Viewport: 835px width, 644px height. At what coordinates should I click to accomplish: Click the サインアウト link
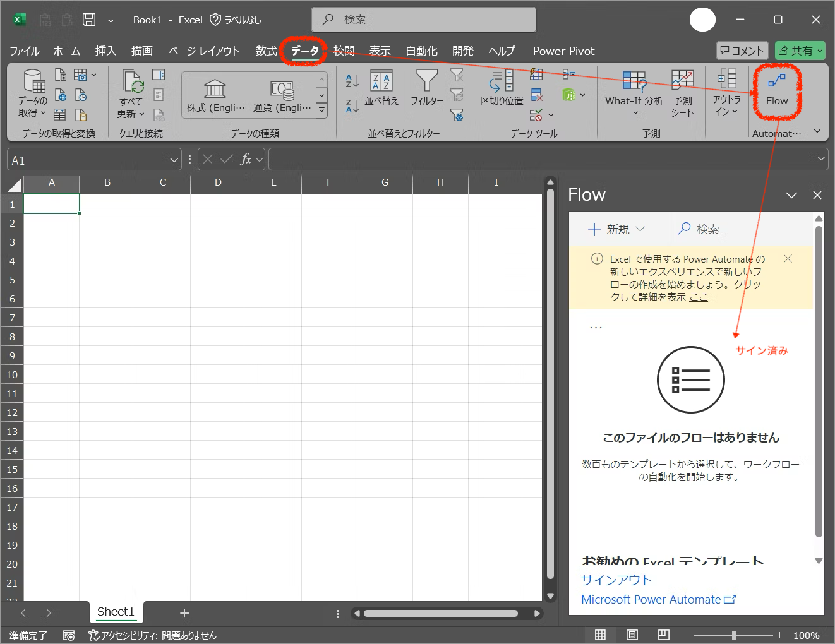(616, 580)
